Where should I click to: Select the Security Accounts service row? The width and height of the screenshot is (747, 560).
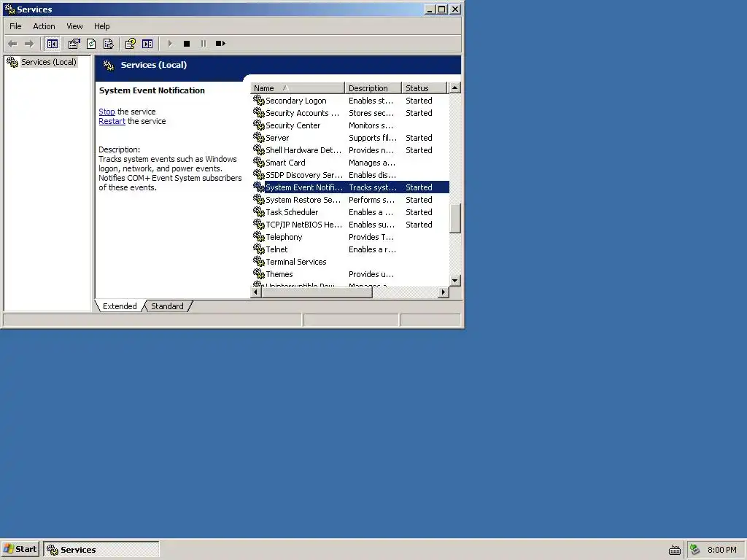coord(350,113)
